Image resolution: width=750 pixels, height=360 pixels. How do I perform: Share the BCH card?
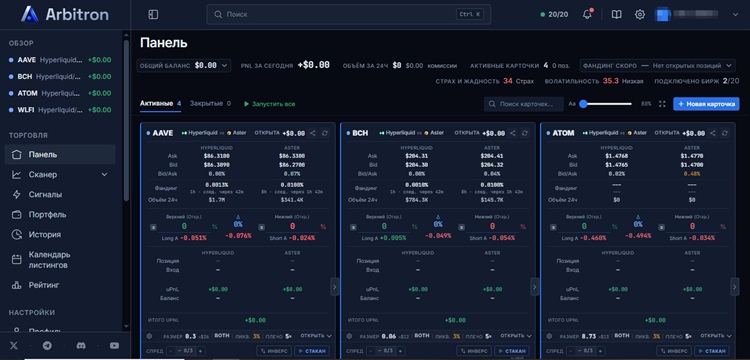[x=513, y=133]
